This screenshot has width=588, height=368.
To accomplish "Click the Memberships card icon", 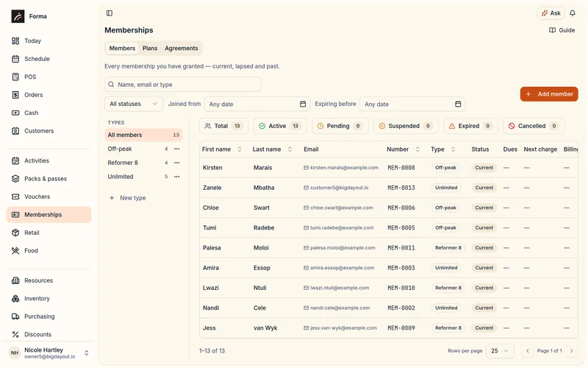I will pos(15,215).
